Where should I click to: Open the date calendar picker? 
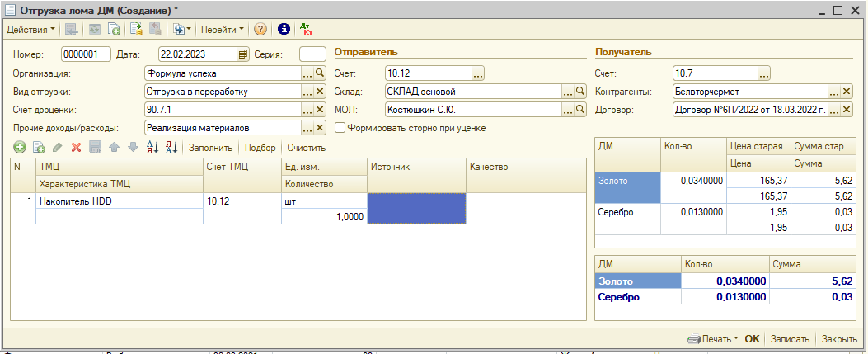242,54
